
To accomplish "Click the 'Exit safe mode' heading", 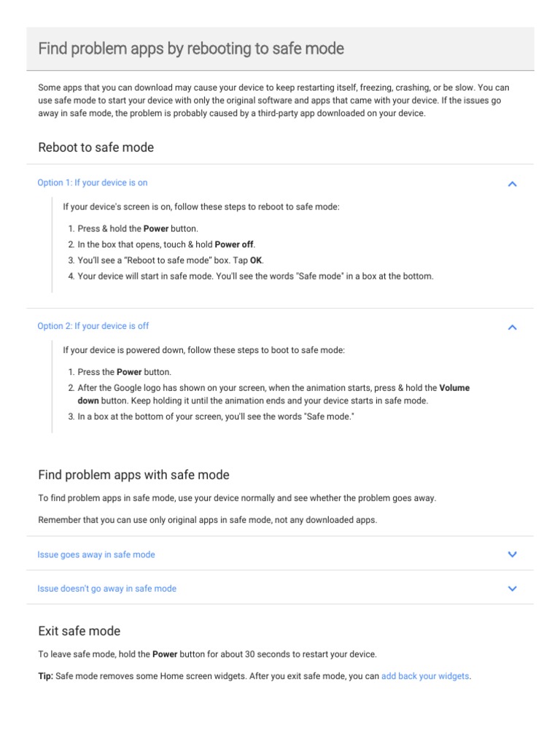I will tap(79, 631).
